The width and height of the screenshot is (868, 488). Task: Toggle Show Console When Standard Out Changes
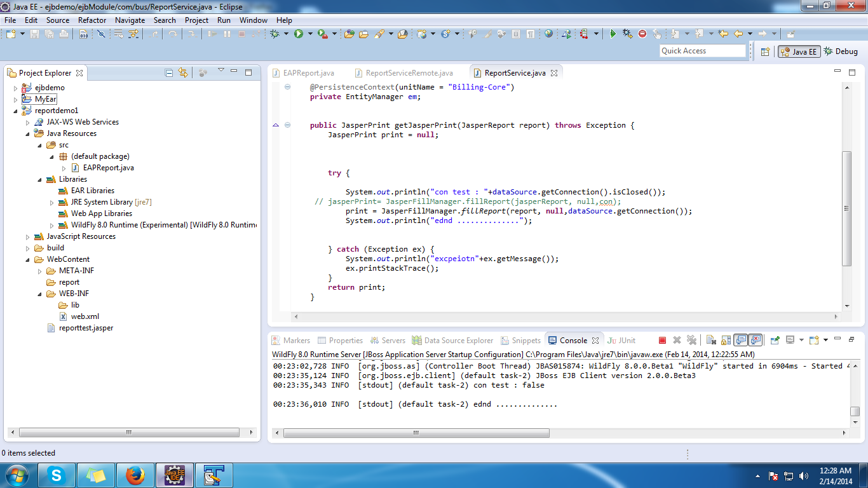740,341
